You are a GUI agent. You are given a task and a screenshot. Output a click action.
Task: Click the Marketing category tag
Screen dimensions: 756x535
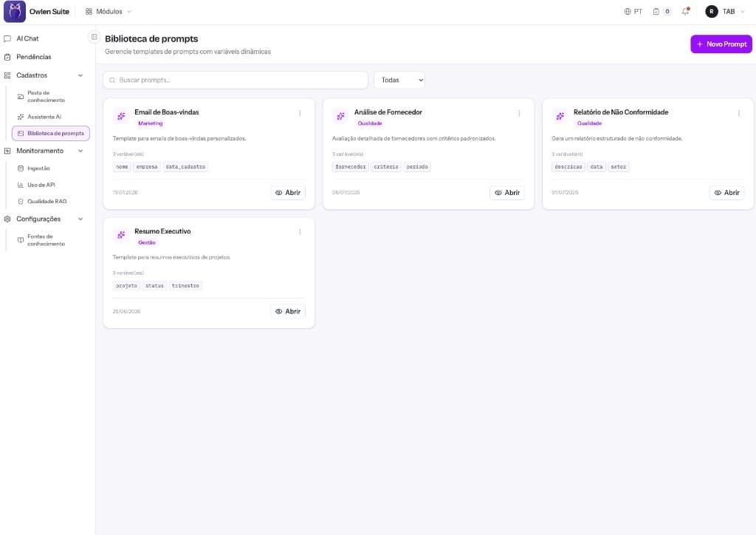click(151, 123)
